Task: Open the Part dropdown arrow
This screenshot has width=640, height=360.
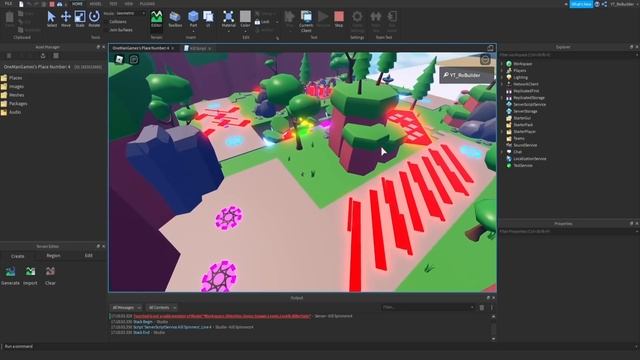Action: (x=193, y=31)
